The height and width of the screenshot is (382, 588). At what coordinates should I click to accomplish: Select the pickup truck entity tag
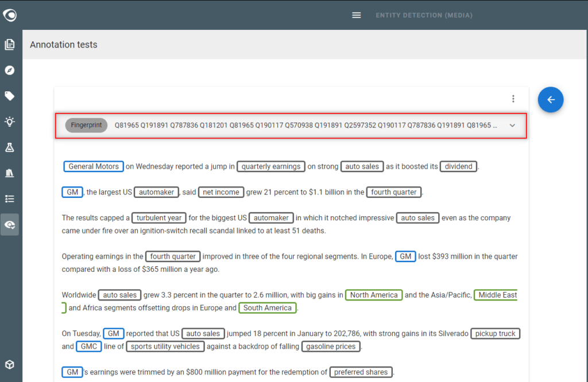[x=495, y=334]
